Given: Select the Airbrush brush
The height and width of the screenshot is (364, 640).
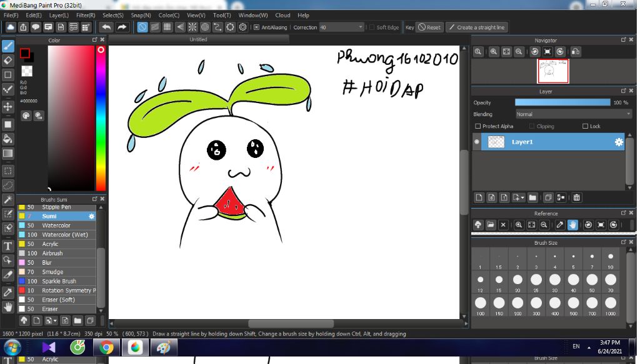Looking at the screenshot, I should pos(57,253).
